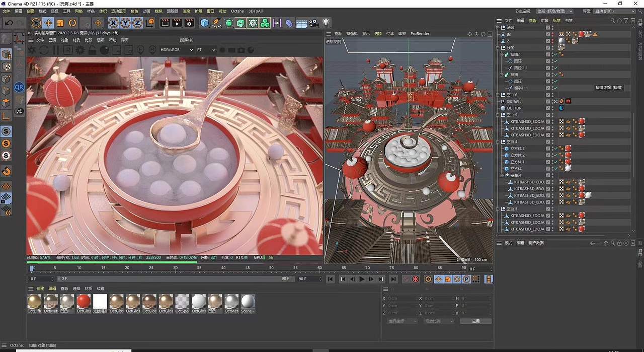Select the Rotate tool in top toolbar
644x352 pixels.
(x=72, y=23)
